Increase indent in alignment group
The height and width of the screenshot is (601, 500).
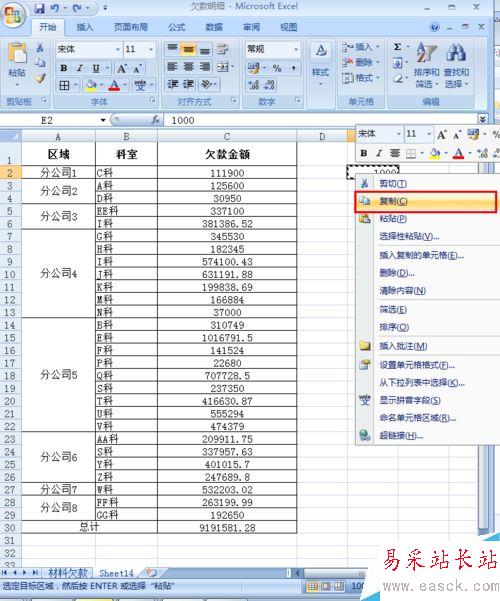click(x=188, y=84)
